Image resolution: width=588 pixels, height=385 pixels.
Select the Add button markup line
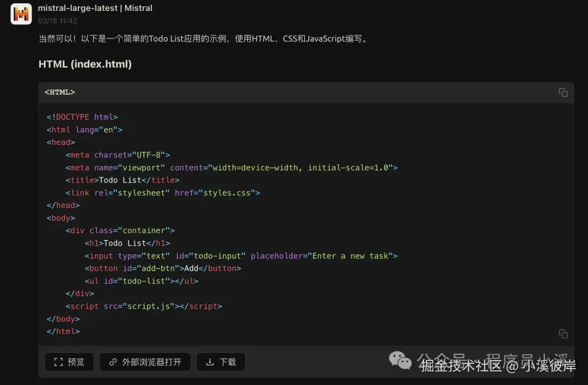(x=163, y=268)
